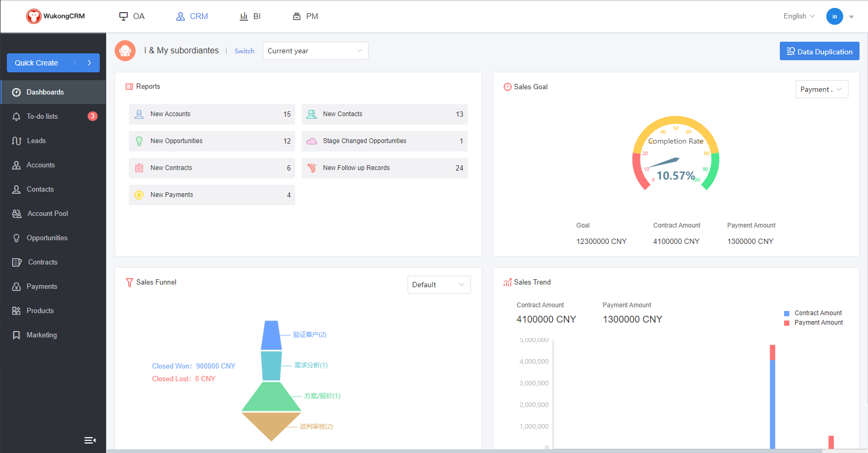The height and width of the screenshot is (453, 868).
Task: Click the BI bar chart icon
Action: point(244,16)
